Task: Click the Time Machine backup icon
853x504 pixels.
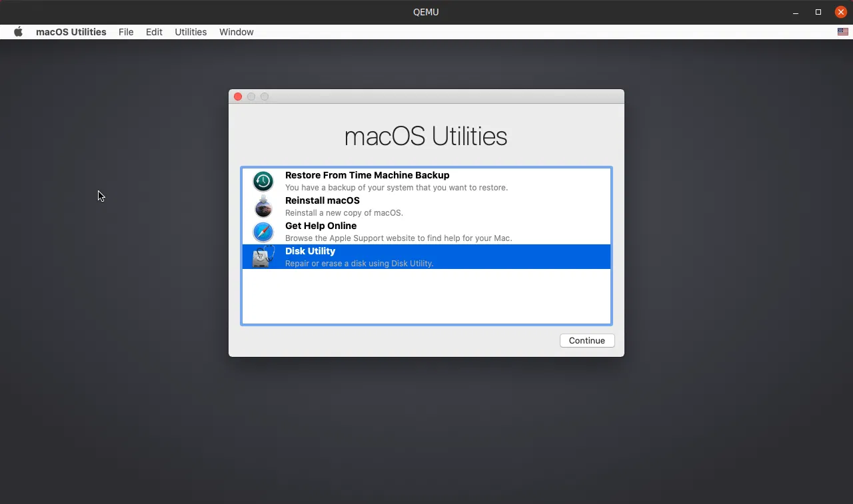Action: pos(263,181)
